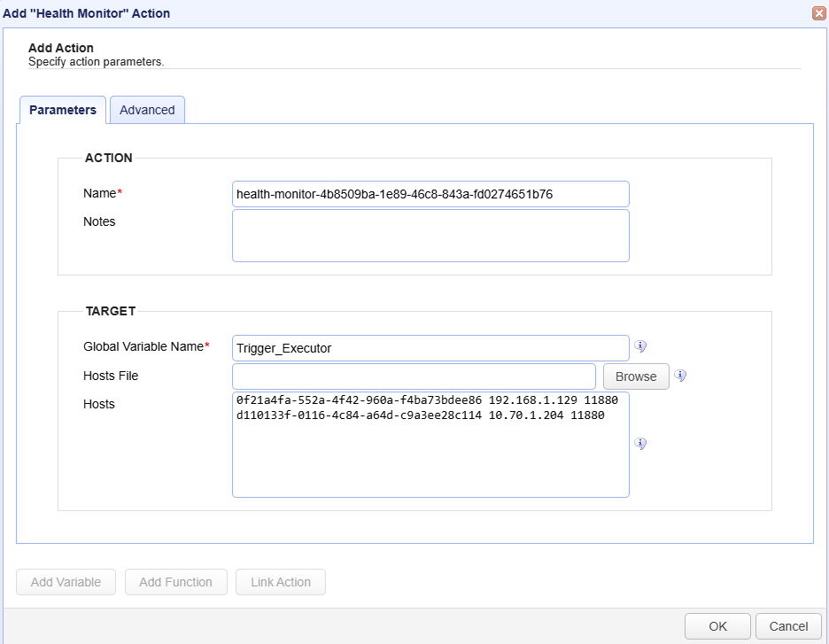Confirm the action with OK

717,626
